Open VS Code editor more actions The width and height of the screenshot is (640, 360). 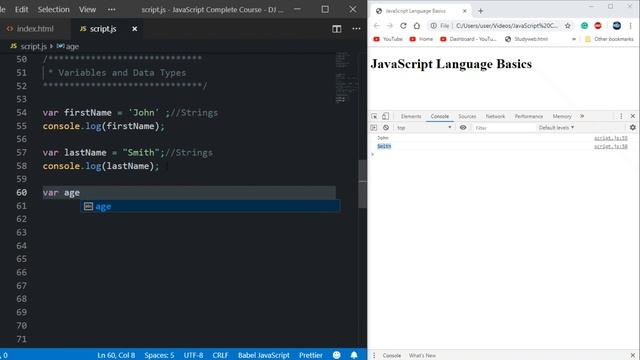click(x=356, y=29)
